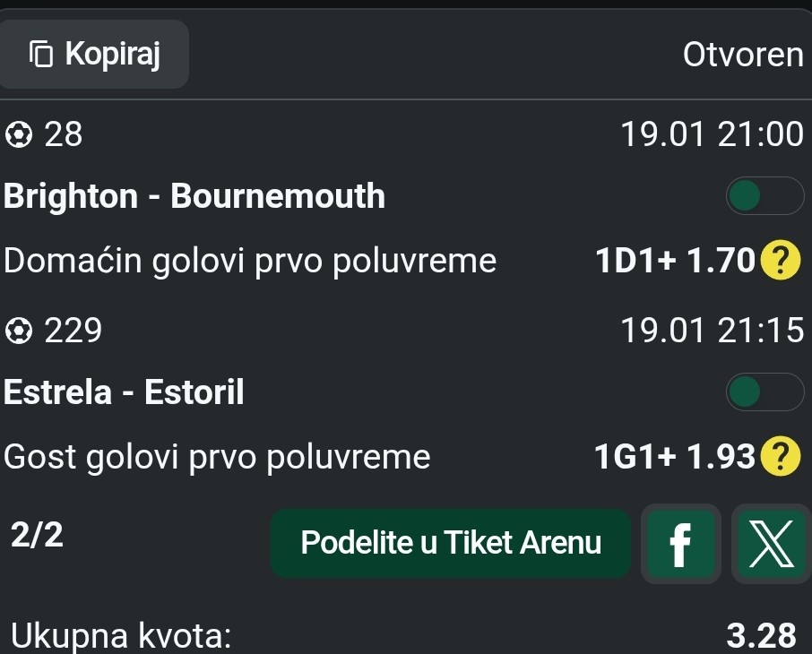Click soccer ball icon beside match 28

click(19, 135)
